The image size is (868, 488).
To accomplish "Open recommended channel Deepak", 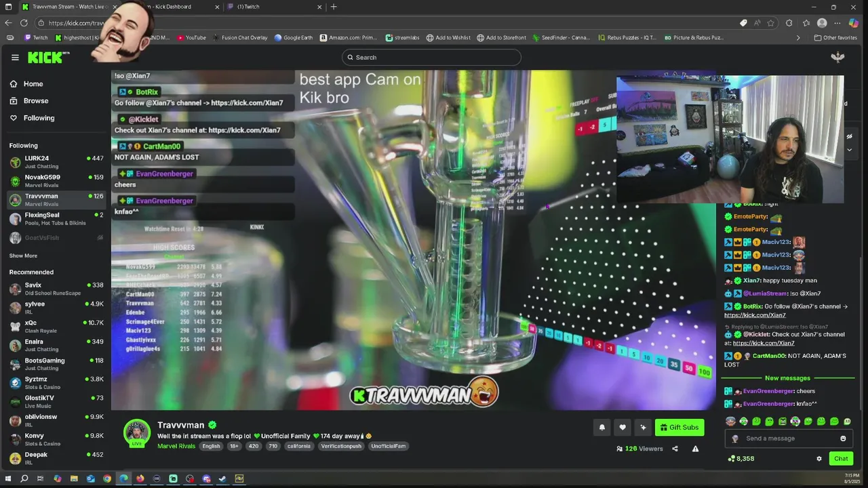I will pyautogui.click(x=56, y=458).
